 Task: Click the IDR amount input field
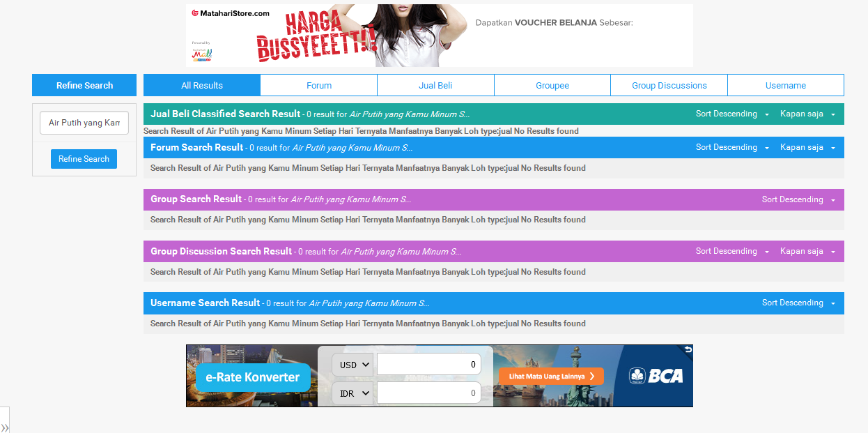[429, 393]
